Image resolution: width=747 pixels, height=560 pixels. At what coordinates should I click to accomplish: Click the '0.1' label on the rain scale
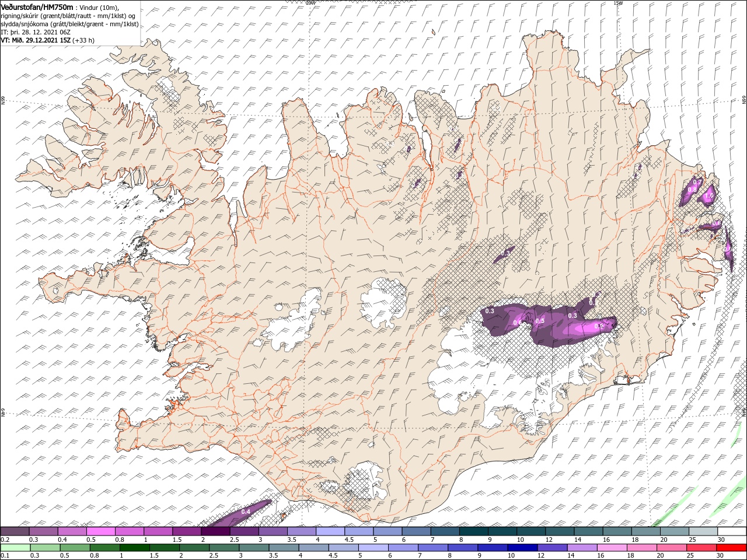click(x=5, y=556)
